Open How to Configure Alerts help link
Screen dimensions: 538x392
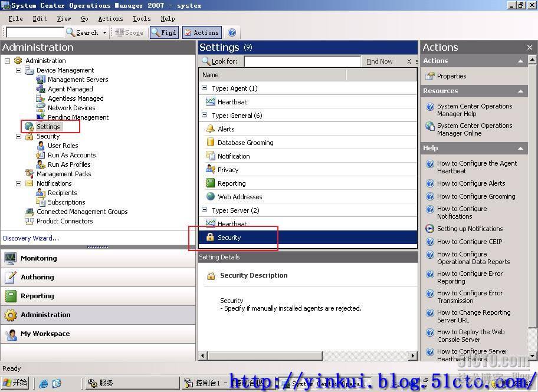(471, 183)
